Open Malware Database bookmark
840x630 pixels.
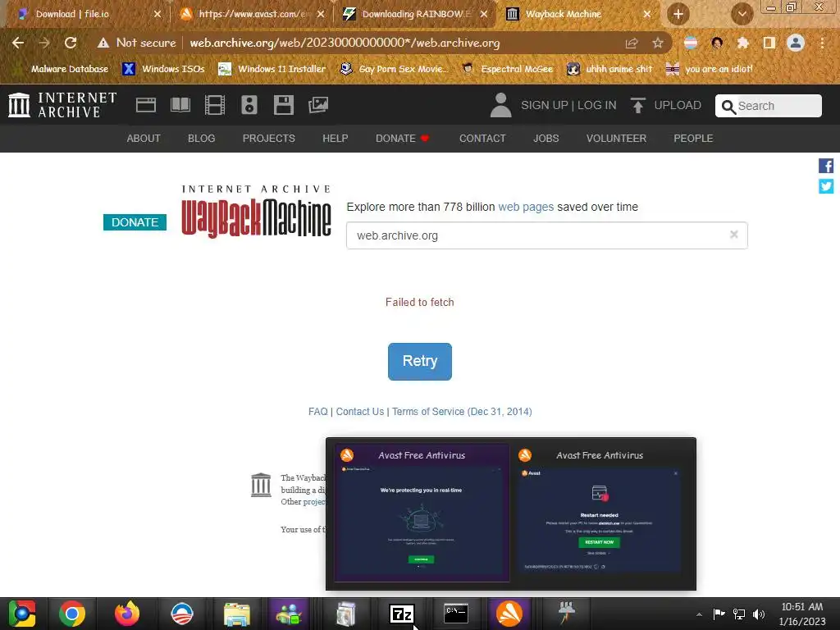[x=62, y=69]
